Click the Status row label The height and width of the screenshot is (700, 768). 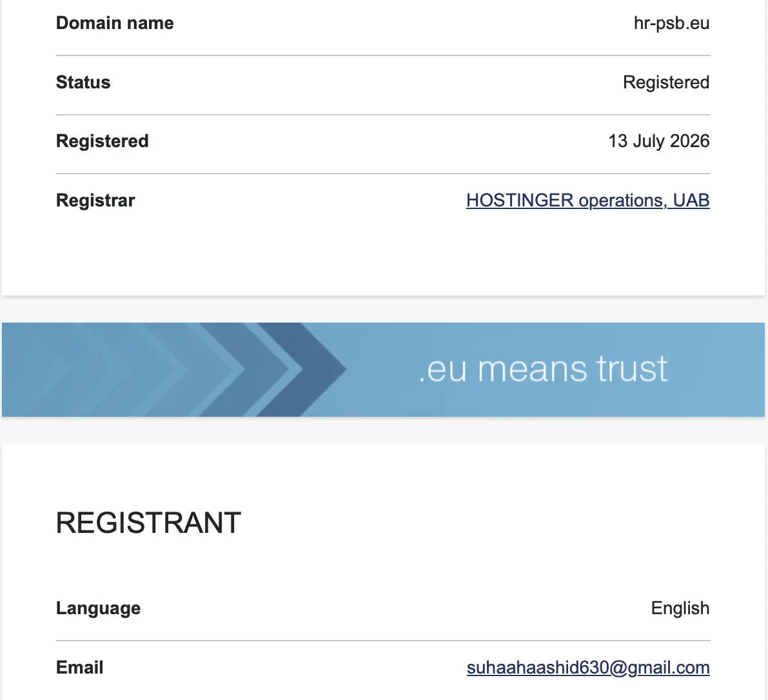[x=83, y=83]
